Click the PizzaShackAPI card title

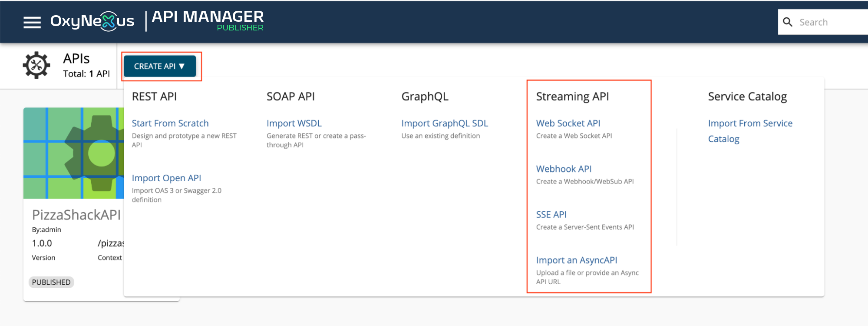pyautogui.click(x=76, y=215)
